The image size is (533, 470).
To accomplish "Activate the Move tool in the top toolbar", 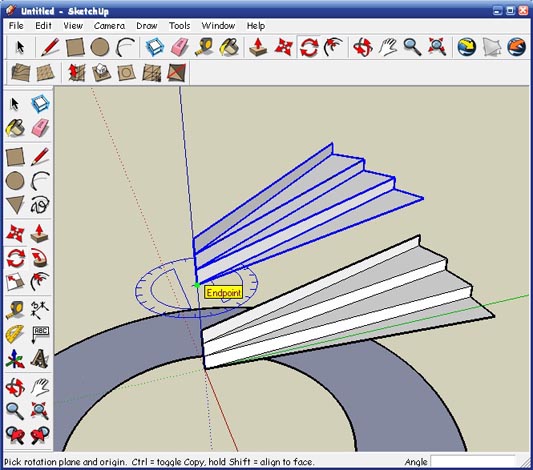I will [x=283, y=47].
